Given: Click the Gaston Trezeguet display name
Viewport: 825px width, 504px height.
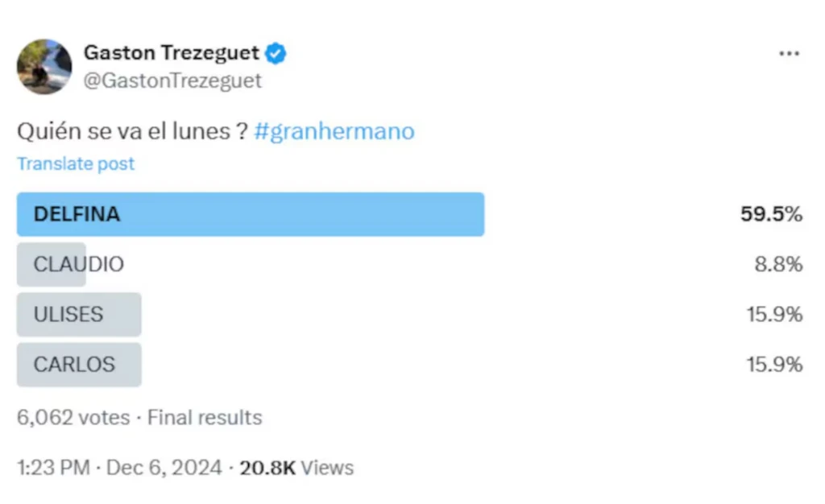Looking at the screenshot, I should click(171, 54).
